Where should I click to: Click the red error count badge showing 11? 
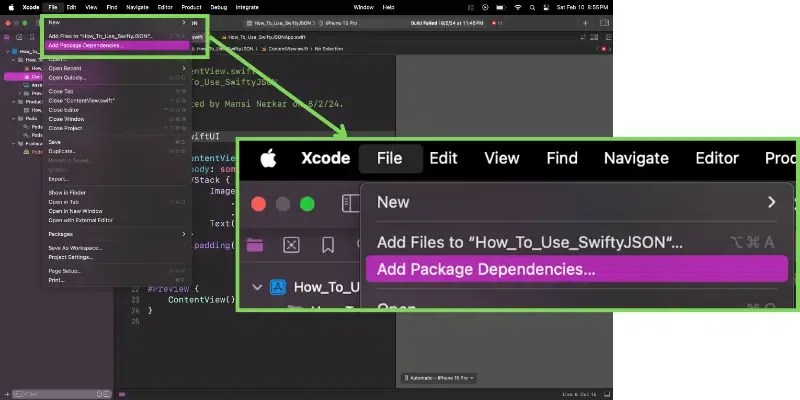tap(496, 23)
